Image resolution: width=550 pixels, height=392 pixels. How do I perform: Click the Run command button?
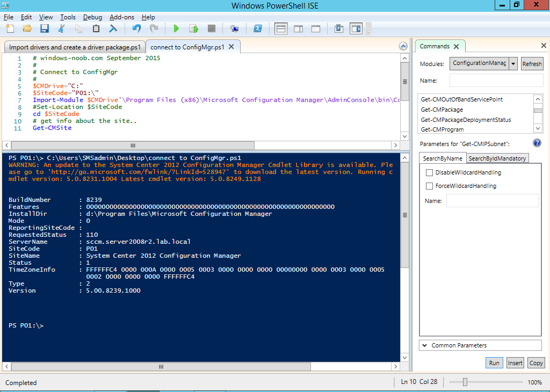click(x=494, y=363)
